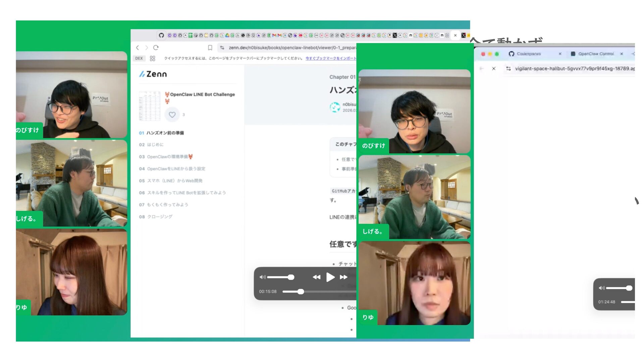The image size is (644, 362).
Task: Click the bookmark icon beside address bar
Action: (210, 48)
